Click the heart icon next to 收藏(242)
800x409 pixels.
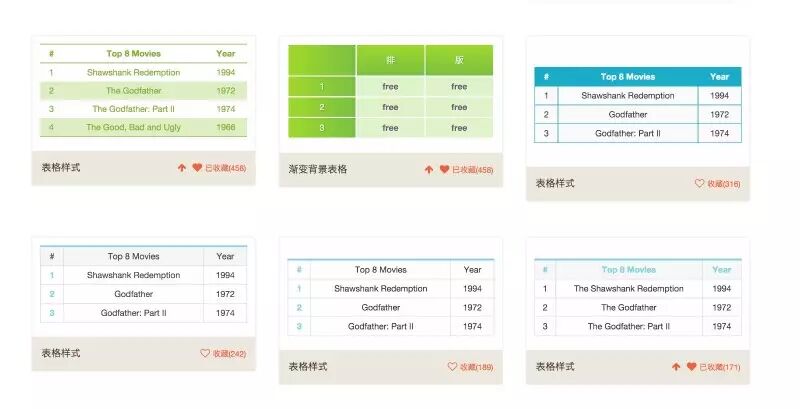click(x=205, y=353)
